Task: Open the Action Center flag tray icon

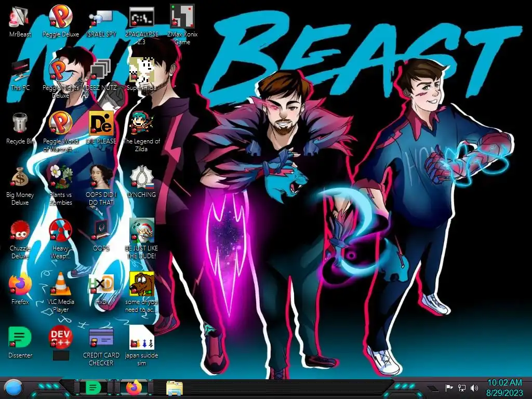Action: pyautogui.click(x=449, y=388)
